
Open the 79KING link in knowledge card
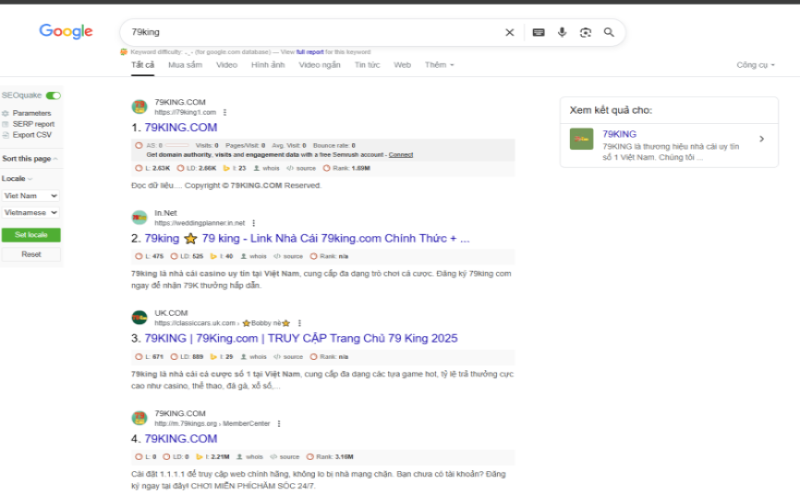click(619, 134)
